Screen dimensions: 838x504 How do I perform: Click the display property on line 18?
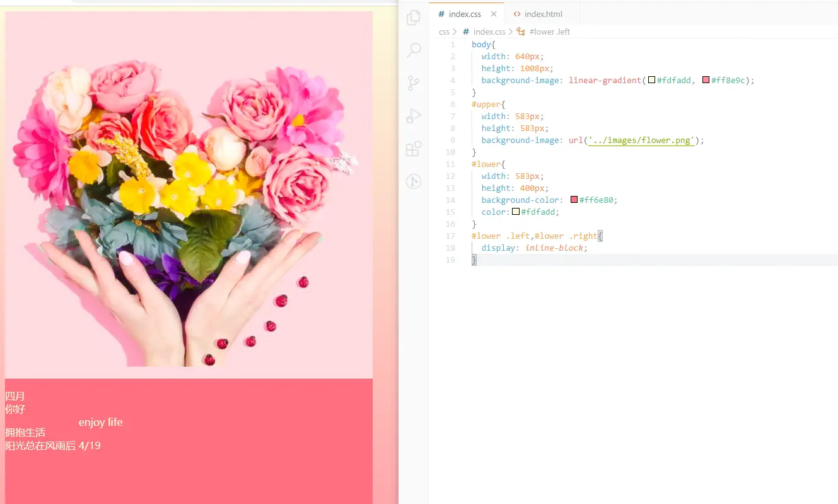point(498,248)
